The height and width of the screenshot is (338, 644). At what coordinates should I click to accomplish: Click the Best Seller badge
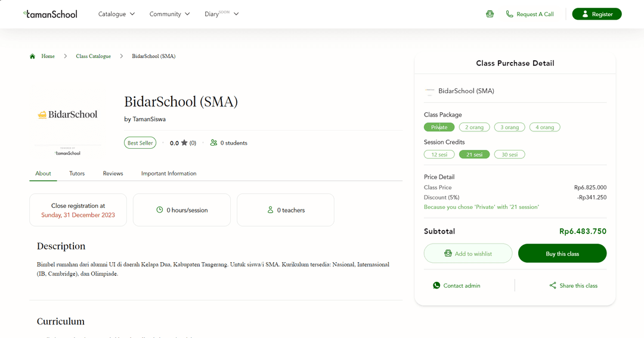tap(140, 143)
